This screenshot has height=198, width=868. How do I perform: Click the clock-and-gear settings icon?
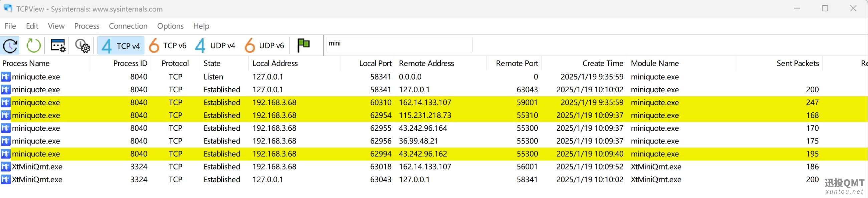[x=82, y=45]
